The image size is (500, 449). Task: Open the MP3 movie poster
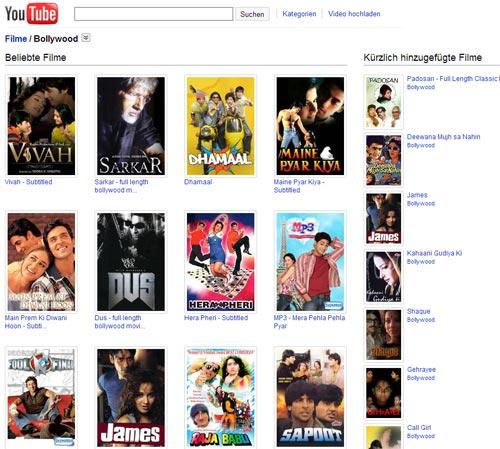tap(310, 262)
